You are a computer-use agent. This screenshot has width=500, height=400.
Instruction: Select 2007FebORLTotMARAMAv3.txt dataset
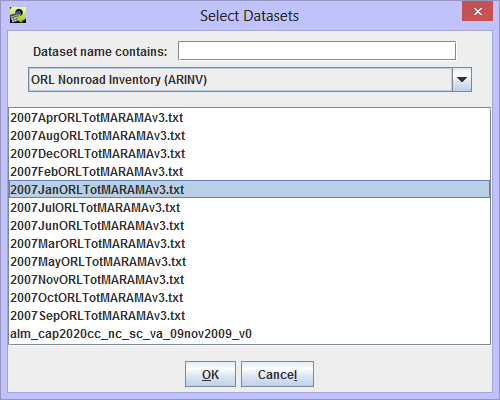(x=249, y=172)
